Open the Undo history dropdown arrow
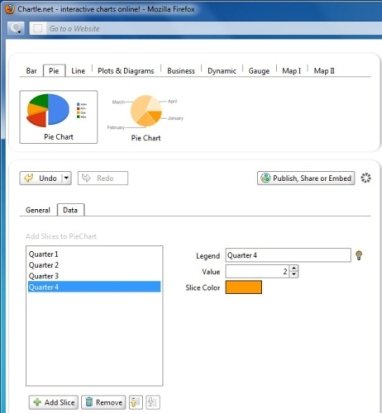The width and height of the screenshot is (382, 413). coord(66,178)
